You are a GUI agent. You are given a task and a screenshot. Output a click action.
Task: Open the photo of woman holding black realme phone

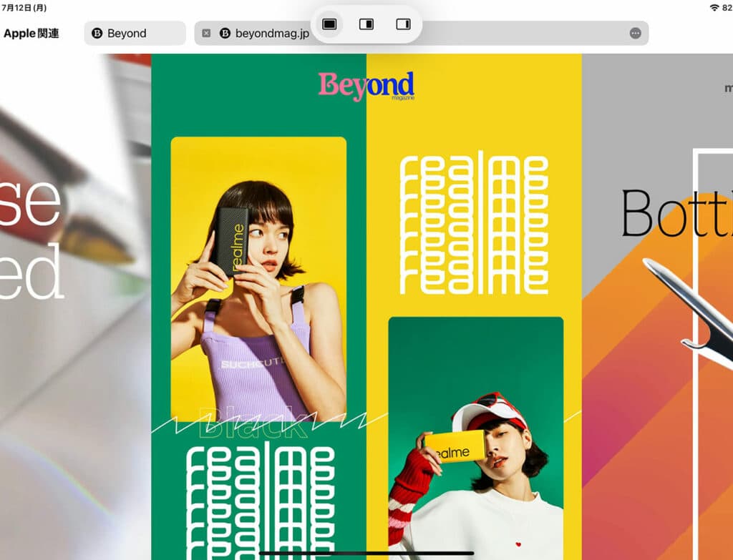[x=258, y=279]
